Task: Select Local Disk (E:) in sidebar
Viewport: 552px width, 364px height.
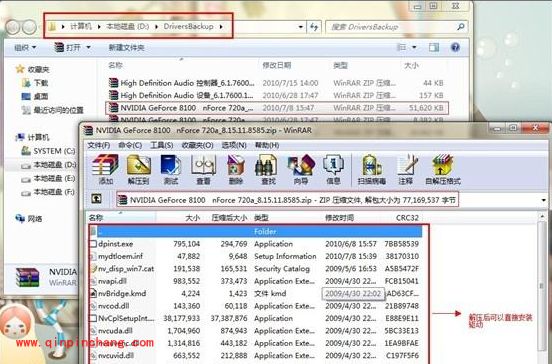Action: (x=48, y=178)
